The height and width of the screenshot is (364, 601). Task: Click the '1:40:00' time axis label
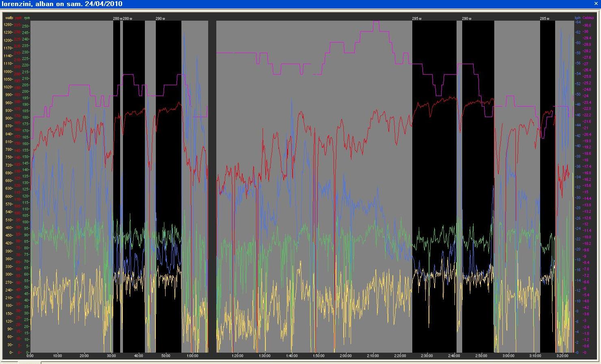pos(292,356)
